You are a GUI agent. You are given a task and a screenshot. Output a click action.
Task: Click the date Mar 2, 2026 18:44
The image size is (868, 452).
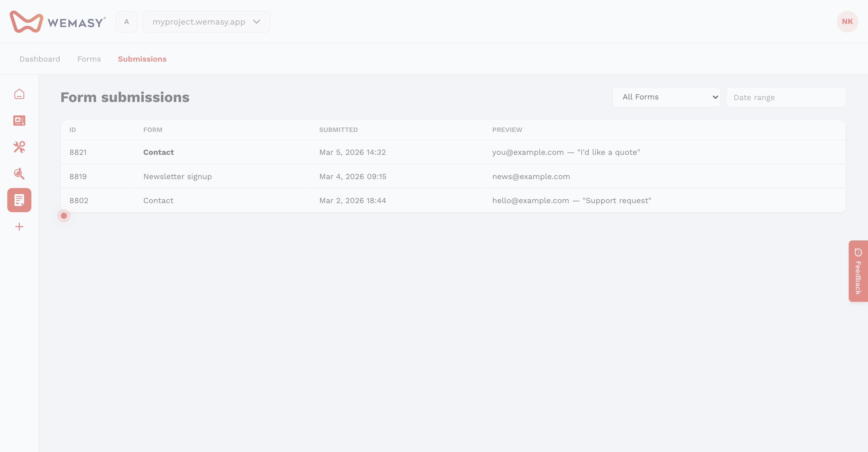click(x=353, y=200)
